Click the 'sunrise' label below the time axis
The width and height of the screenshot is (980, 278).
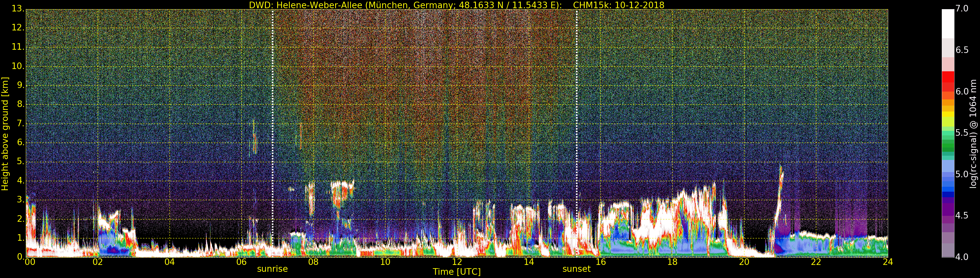click(x=272, y=269)
